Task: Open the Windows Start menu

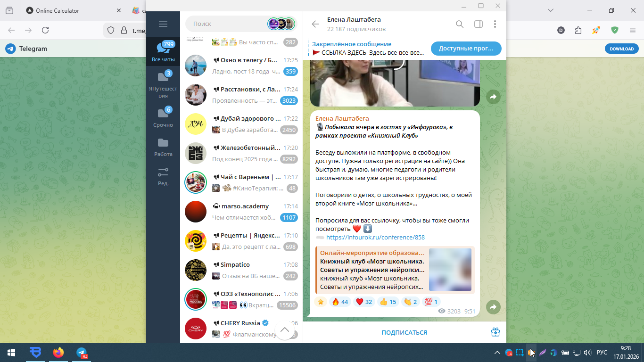Action: pyautogui.click(x=11, y=353)
